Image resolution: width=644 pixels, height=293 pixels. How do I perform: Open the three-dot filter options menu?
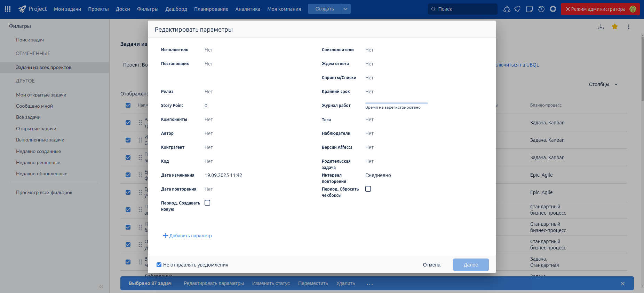(x=629, y=27)
